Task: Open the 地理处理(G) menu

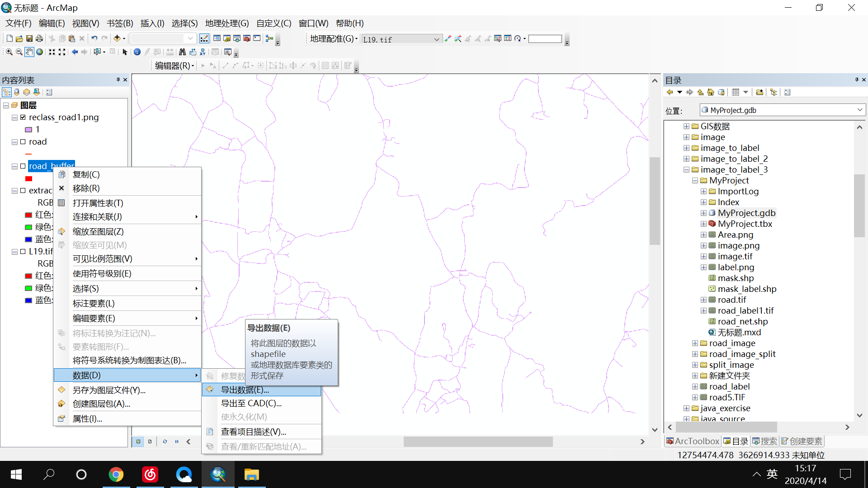Action: point(227,23)
